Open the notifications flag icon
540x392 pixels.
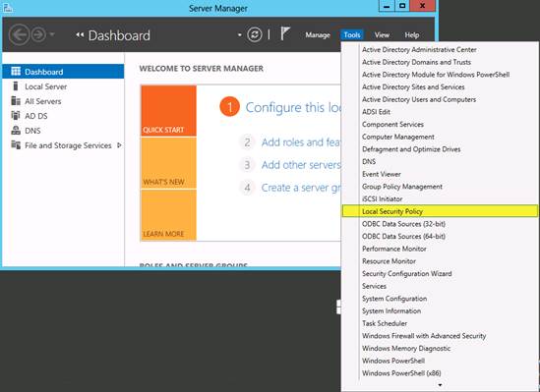pos(285,33)
